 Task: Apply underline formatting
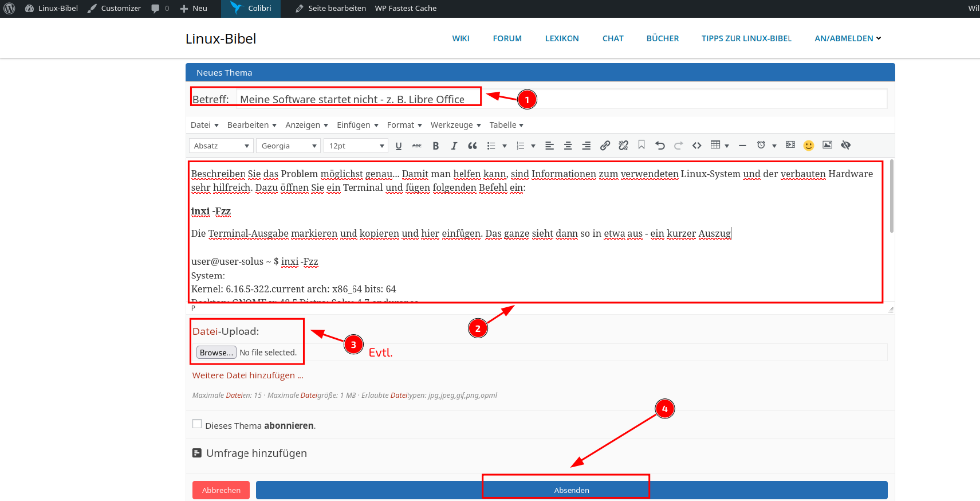click(399, 146)
